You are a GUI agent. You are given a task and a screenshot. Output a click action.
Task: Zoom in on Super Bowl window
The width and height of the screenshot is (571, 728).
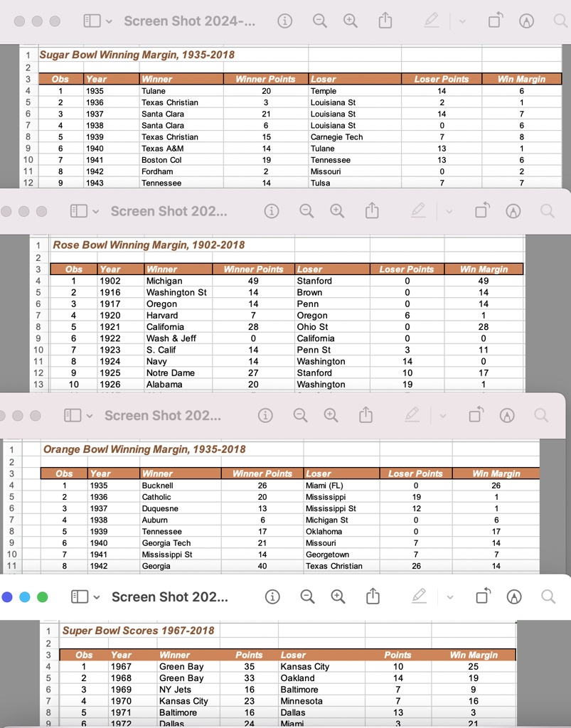(338, 596)
